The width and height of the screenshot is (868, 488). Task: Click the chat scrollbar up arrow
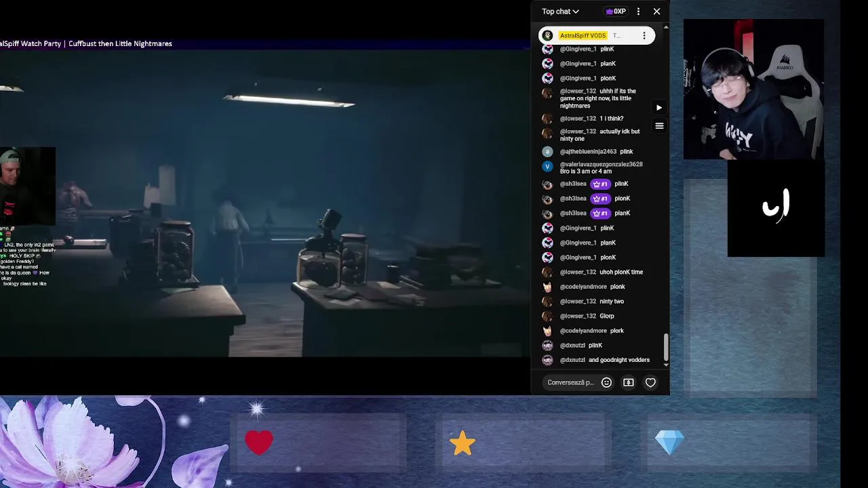coord(666,27)
